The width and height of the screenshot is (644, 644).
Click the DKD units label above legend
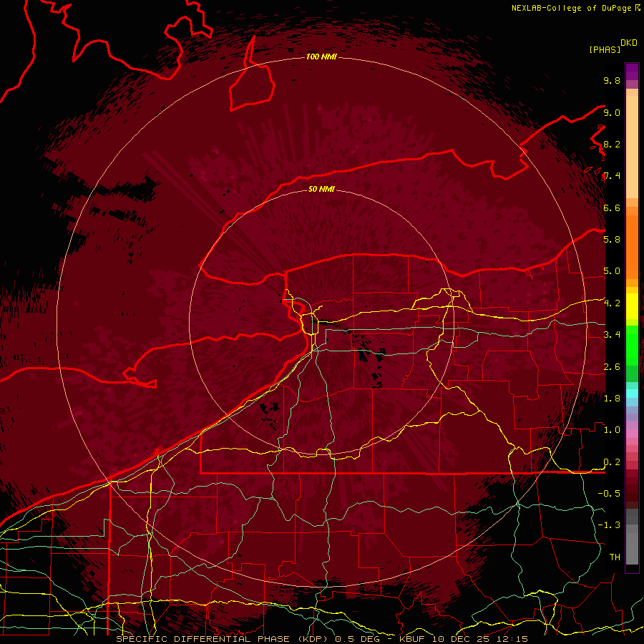click(628, 43)
